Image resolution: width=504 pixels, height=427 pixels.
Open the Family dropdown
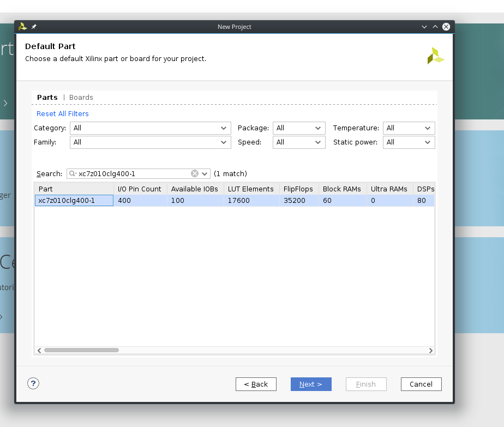[150, 142]
